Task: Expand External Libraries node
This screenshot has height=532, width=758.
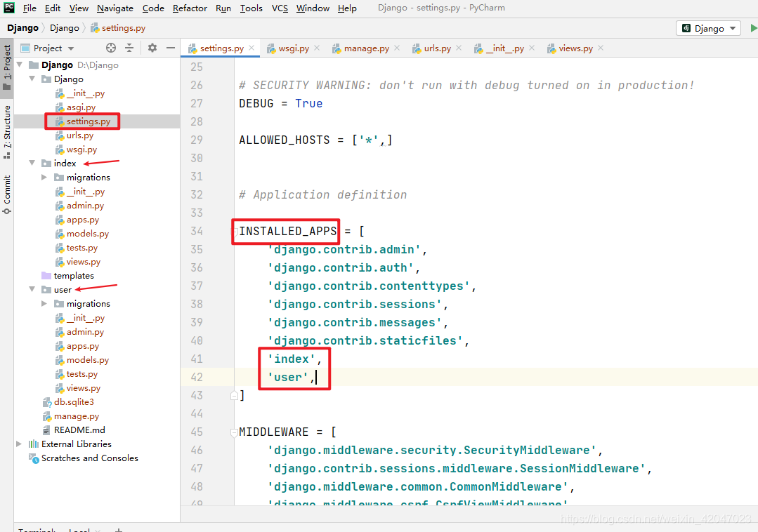Action: pos(19,444)
